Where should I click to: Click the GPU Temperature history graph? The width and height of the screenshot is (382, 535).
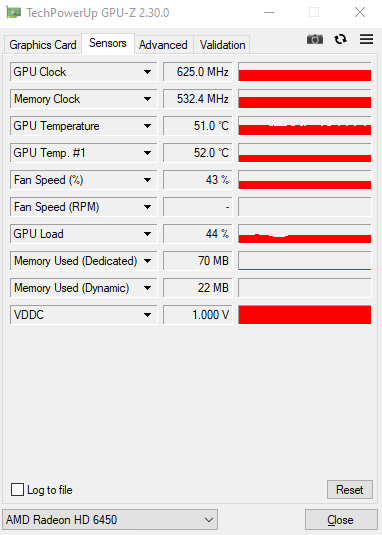[305, 126]
